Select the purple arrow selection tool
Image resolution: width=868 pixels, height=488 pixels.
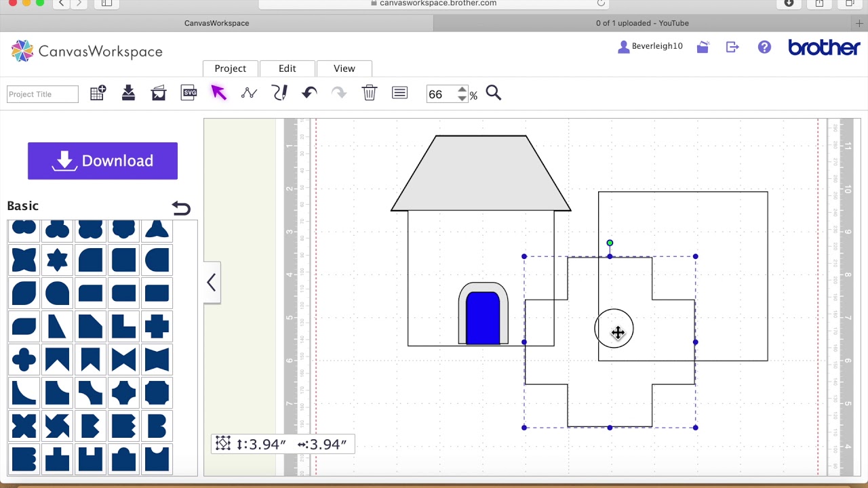[x=218, y=93]
